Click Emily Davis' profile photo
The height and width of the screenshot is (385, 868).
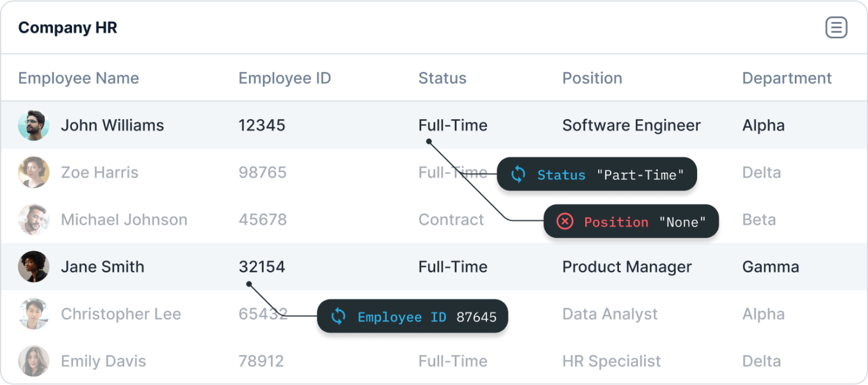click(33, 361)
